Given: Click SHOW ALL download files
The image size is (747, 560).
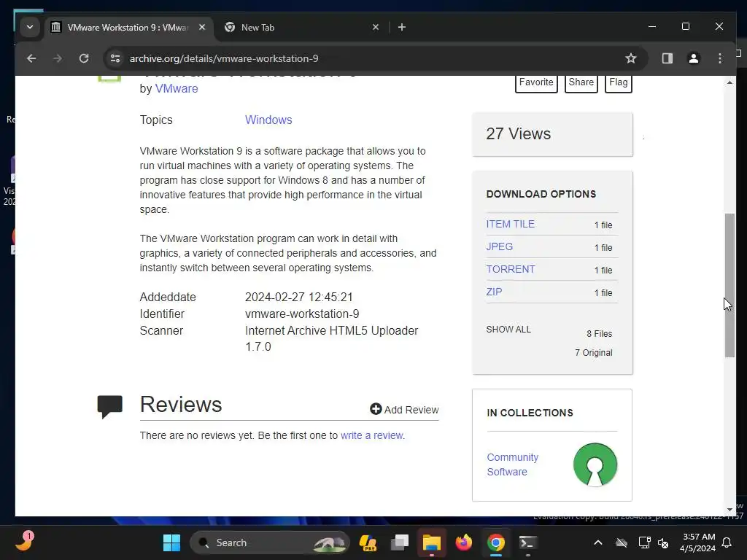Looking at the screenshot, I should coord(508,330).
